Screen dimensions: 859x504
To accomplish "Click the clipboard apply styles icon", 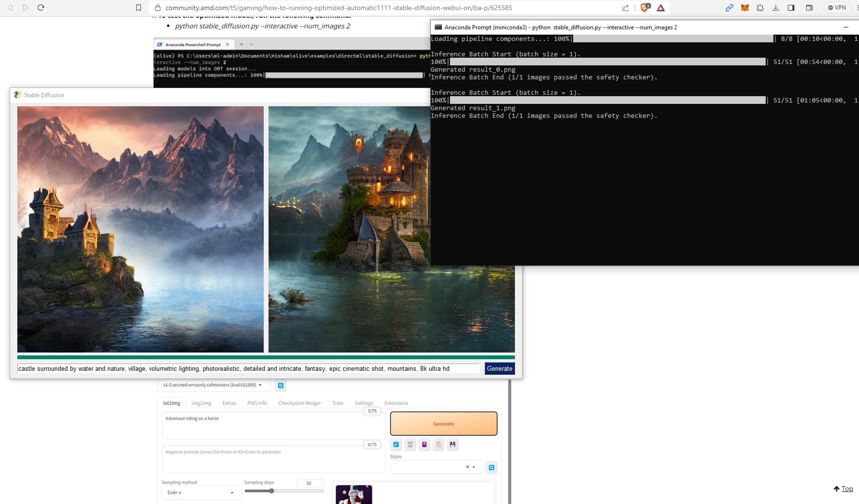I will point(438,444).
